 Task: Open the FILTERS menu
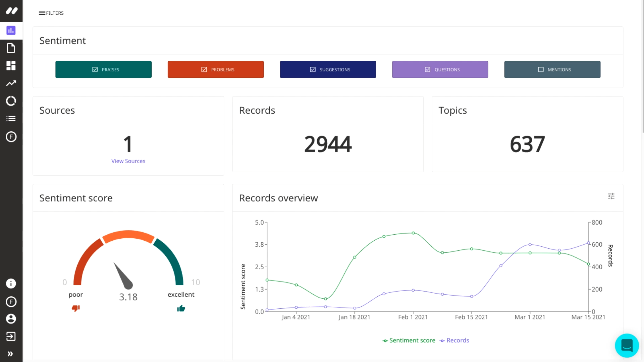coord(51,13)
